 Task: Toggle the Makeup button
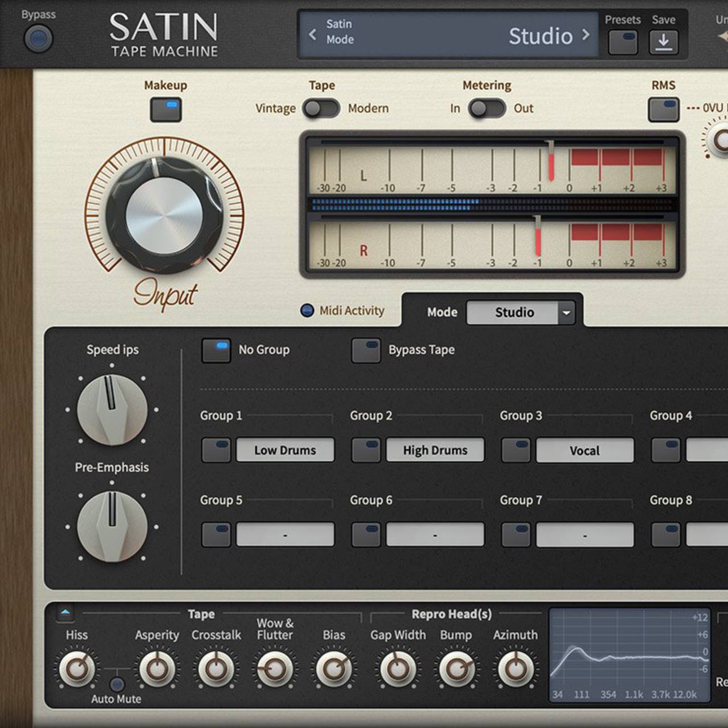(x=166, y=109)
